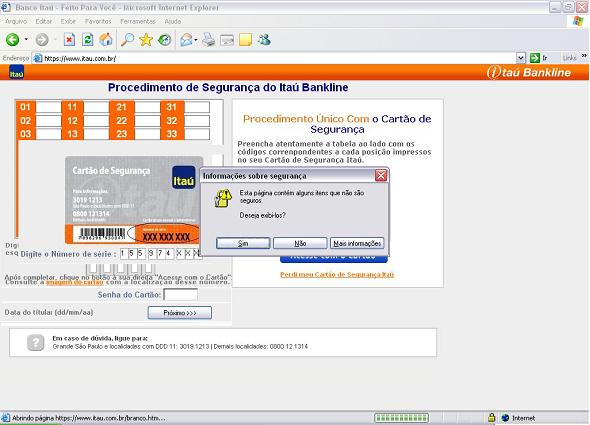The width and height of the screenshot is (590, 425).
Task: Click the input field next to position 23
Action: [x=147, y=134]
